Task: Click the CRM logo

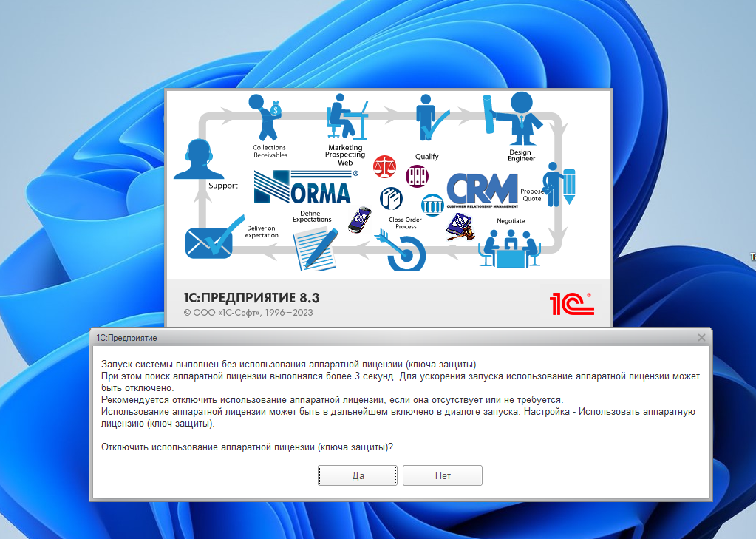Action: tap(482, 191)
